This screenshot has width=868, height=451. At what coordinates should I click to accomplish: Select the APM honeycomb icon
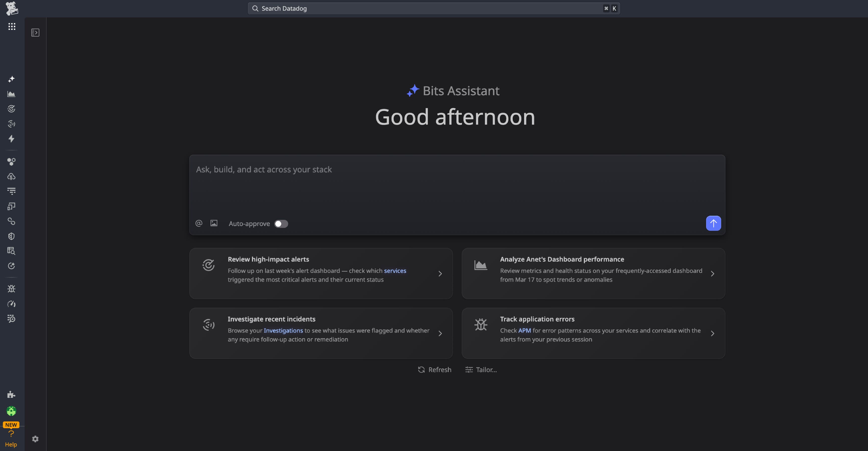point(12,161)
